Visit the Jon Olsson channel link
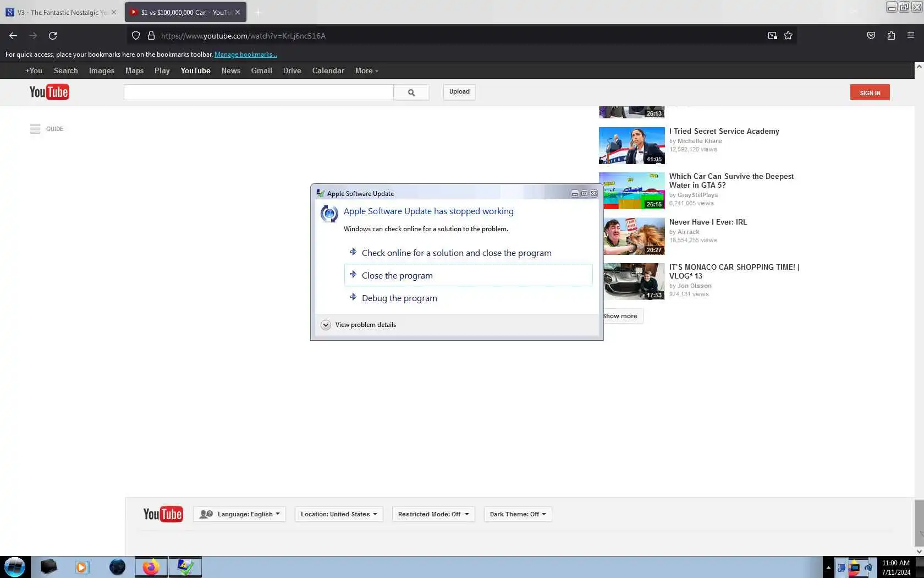 695,286
